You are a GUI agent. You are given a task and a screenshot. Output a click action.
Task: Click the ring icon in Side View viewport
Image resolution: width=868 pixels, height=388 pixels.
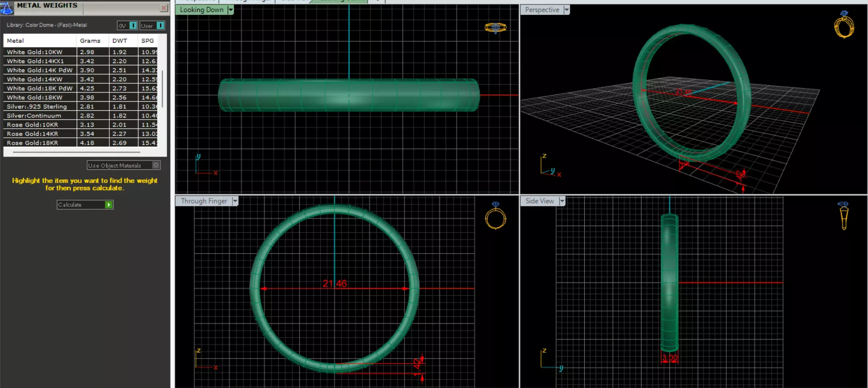click(x=844, y=216)
